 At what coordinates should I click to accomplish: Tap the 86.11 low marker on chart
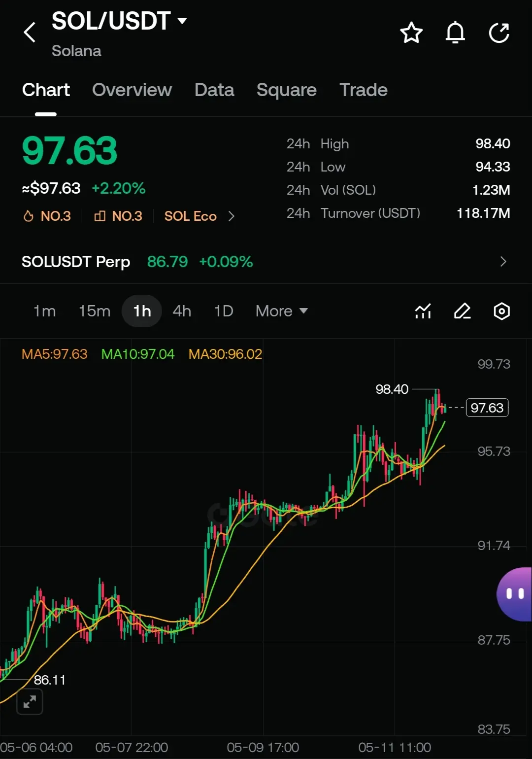click(x=49, y=680)
